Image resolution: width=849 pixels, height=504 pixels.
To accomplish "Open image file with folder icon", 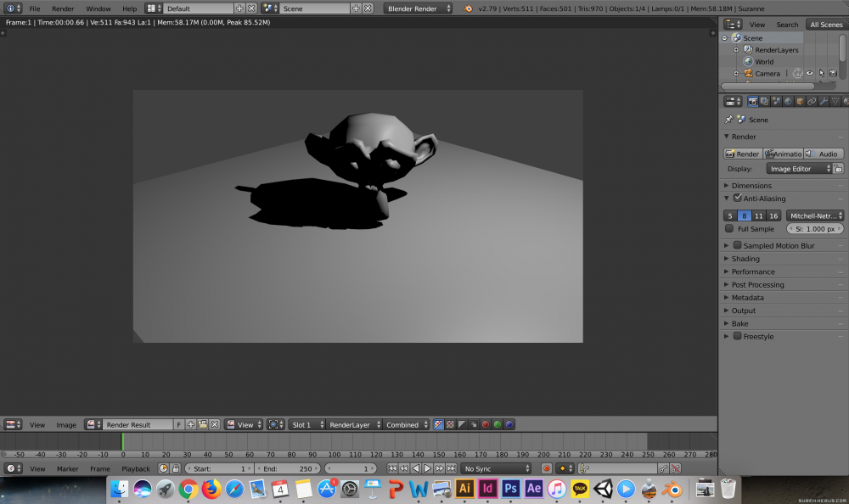I will point(203,424).
